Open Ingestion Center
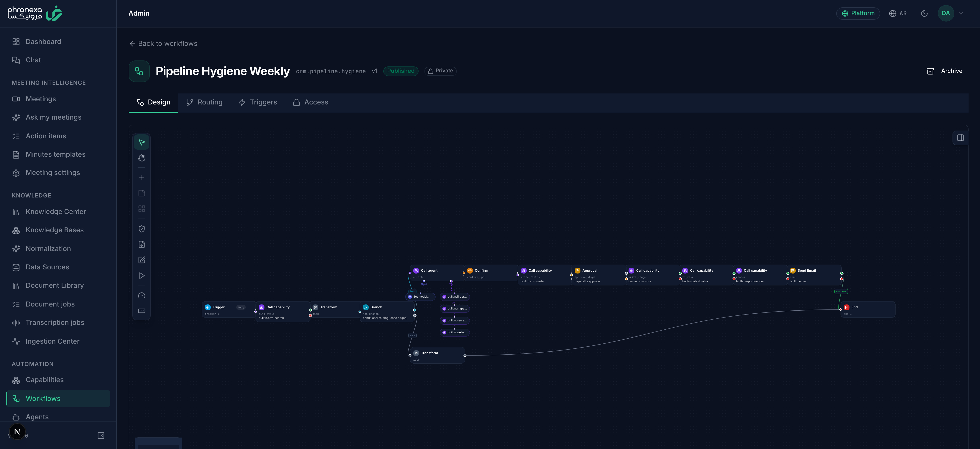 pos(58,341)
